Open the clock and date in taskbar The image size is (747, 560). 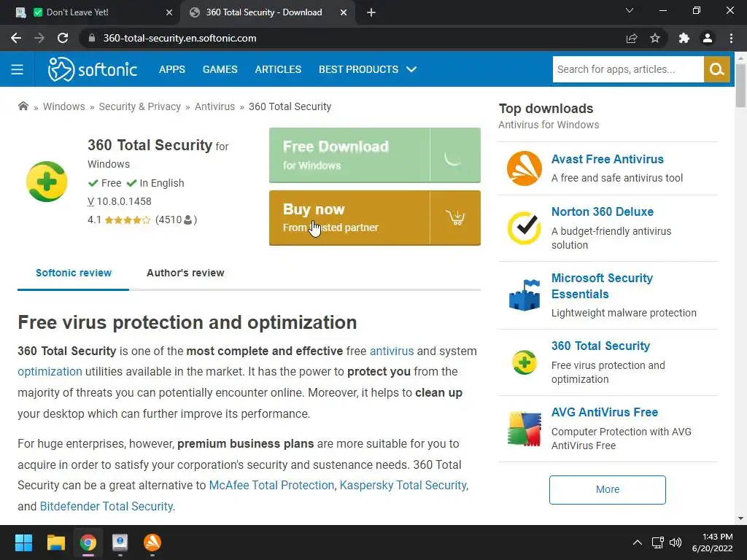point(712,542)
